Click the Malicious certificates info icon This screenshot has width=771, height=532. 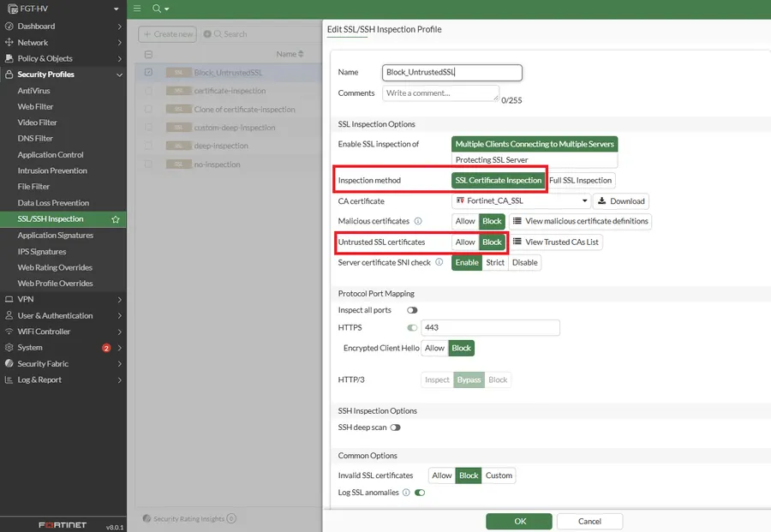pyautogui.click(x=418, y=221)
